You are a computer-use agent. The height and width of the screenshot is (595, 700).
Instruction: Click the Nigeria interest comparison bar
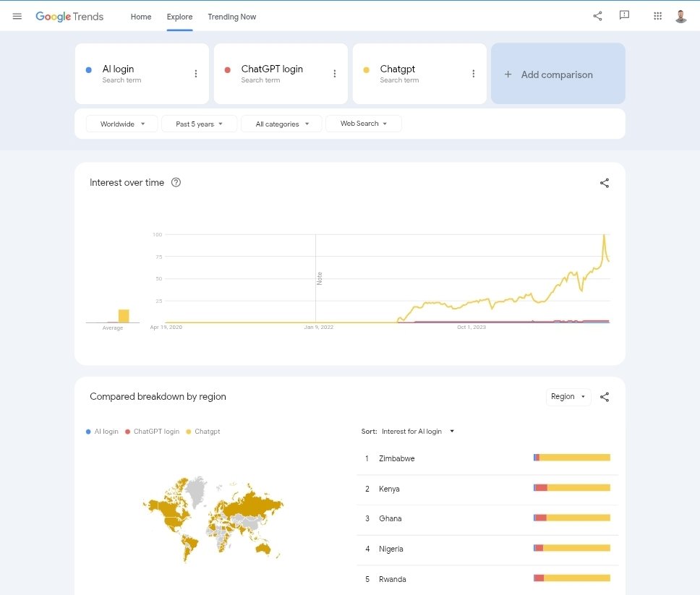tap(572, 548)
